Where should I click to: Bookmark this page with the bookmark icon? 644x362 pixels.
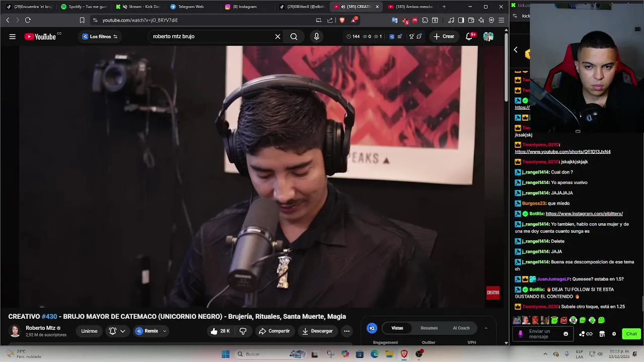point(82,20)
